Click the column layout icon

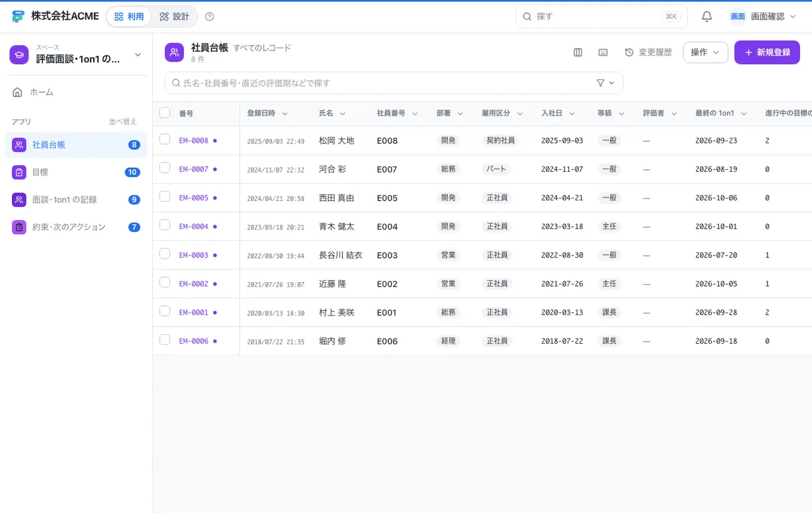(x=578, y=53)
